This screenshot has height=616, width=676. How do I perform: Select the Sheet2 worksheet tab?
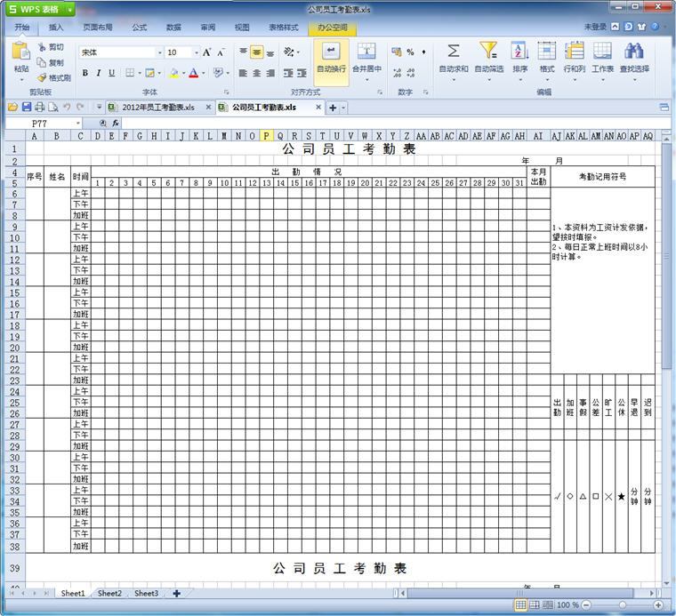coord(110,593)
